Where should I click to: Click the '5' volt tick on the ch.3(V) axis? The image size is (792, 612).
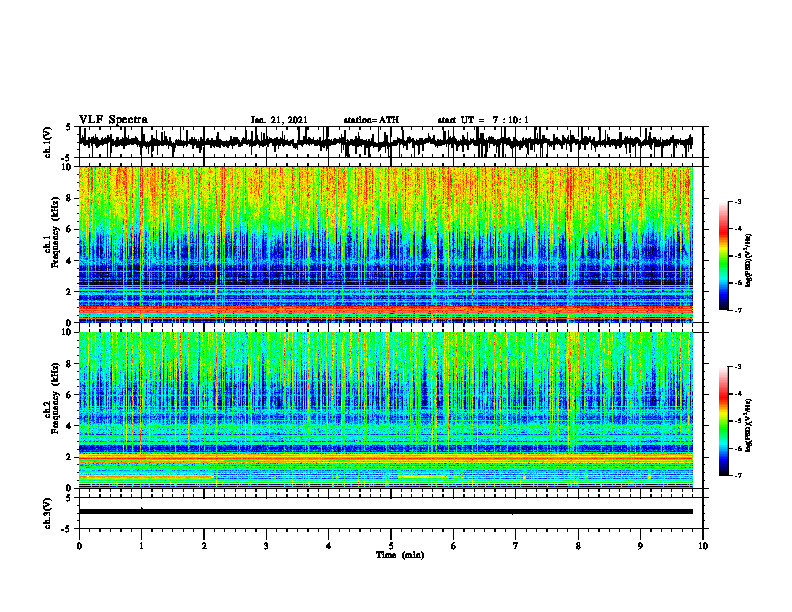point(69,499)
